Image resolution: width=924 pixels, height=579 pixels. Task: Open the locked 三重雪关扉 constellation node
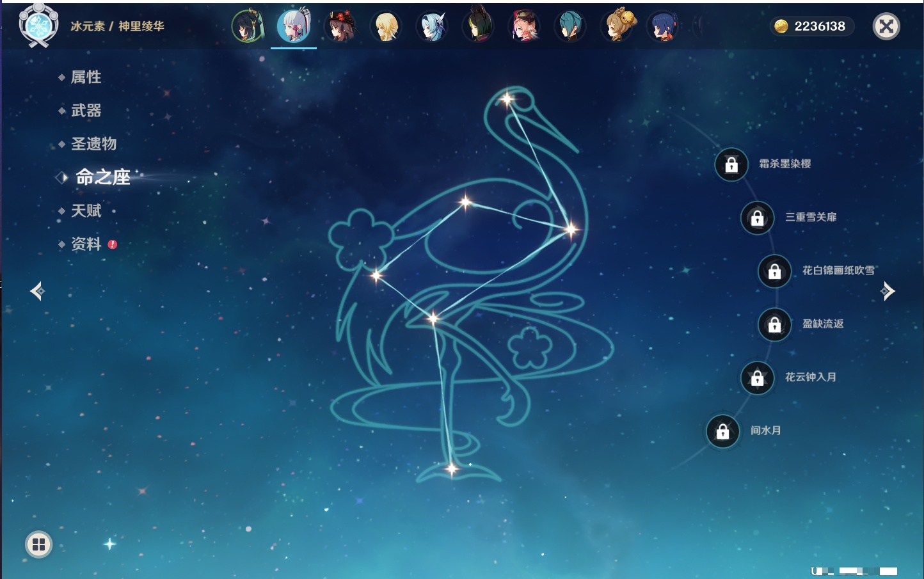coord(758,218)
